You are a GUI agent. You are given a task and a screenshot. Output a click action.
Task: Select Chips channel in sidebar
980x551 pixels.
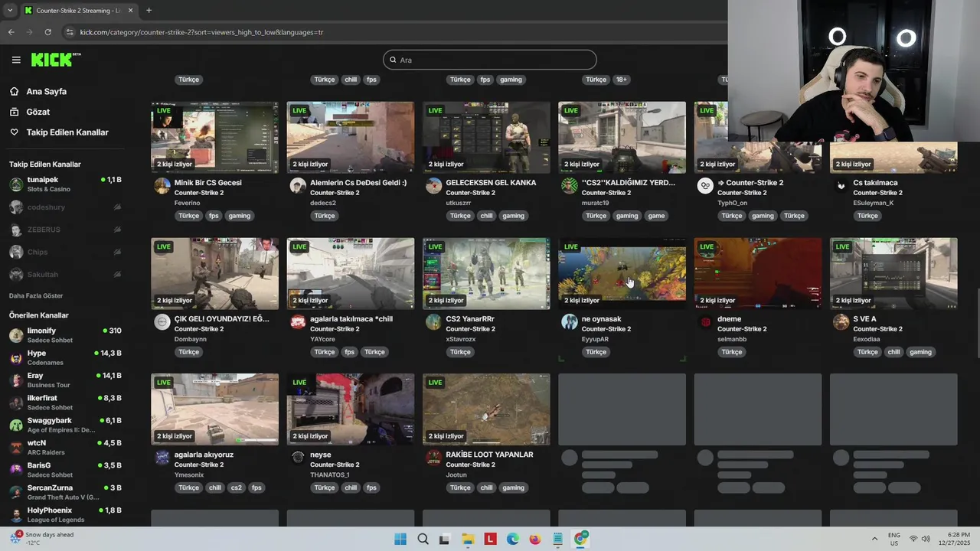click(65, 252)
